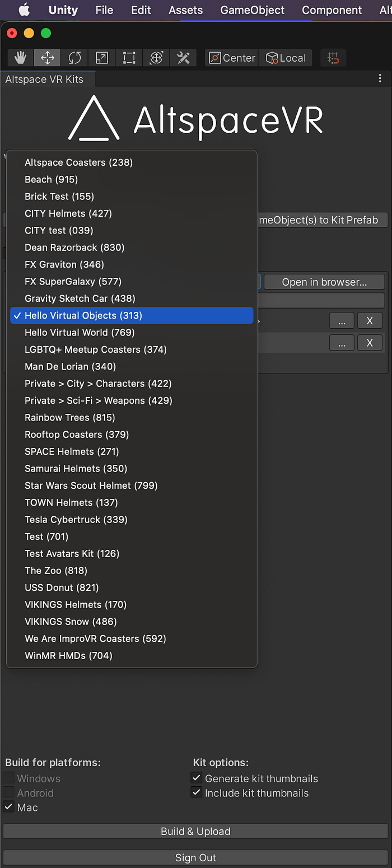The image size is (392, 868).
Task: Switch to Altspace VR Kits tab
Action: (x=47, y=79)
